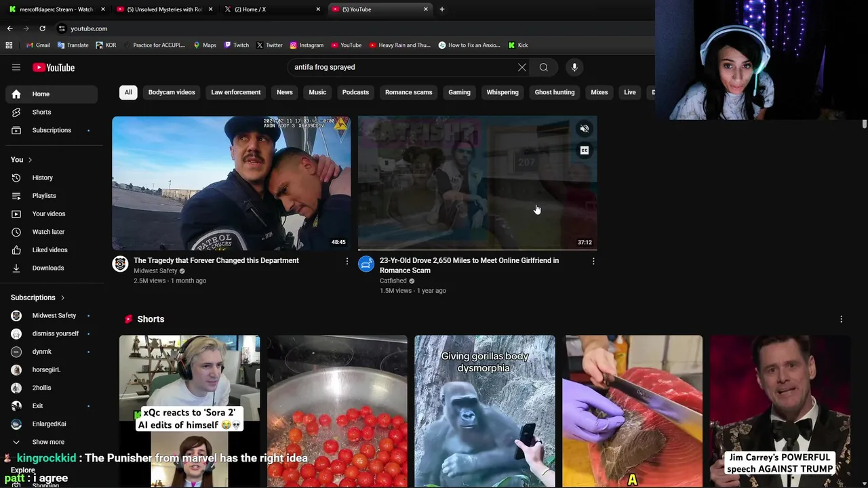Open horsegiirL subscription channel
This screenshot has height=488, width=868.
(x=52, y=369)
